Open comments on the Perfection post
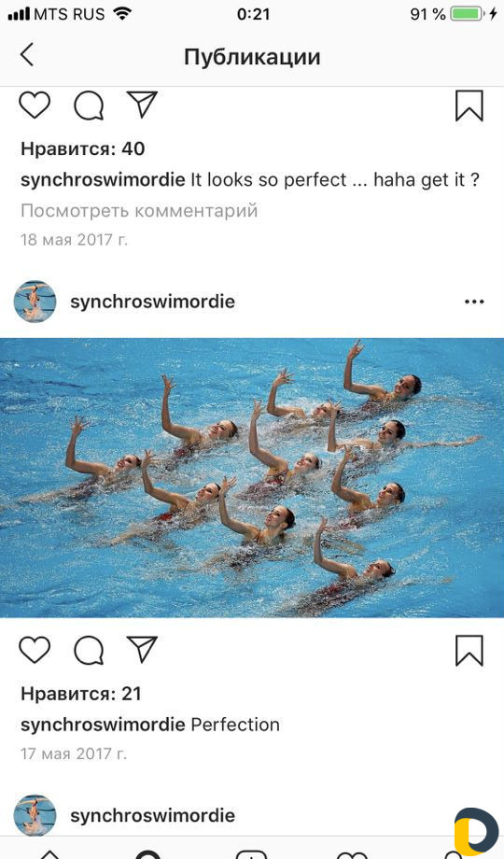Image resolution: width=504 pixels, height=859 pixels. pyautogui.click(x=89, y=650)
